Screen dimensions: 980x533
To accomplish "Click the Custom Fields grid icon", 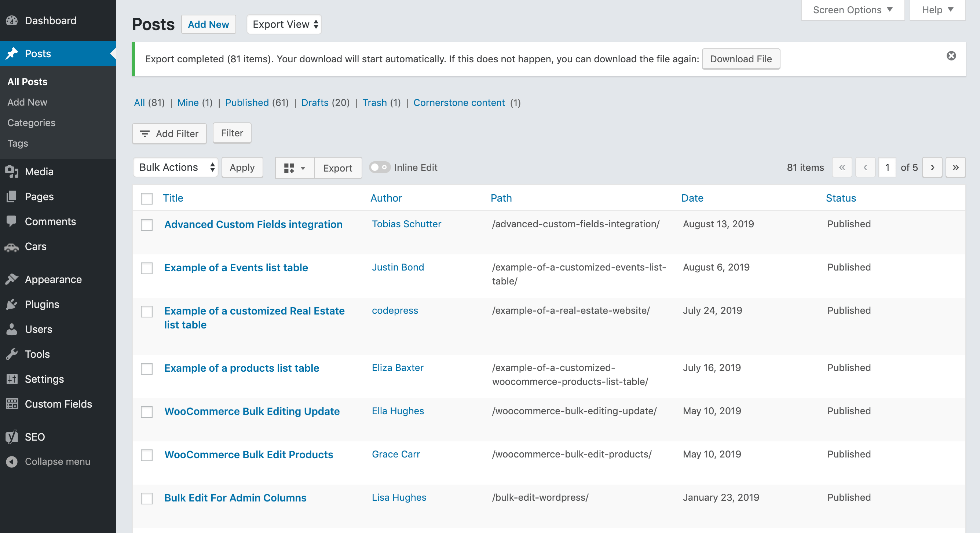I will tap(12, 404).
